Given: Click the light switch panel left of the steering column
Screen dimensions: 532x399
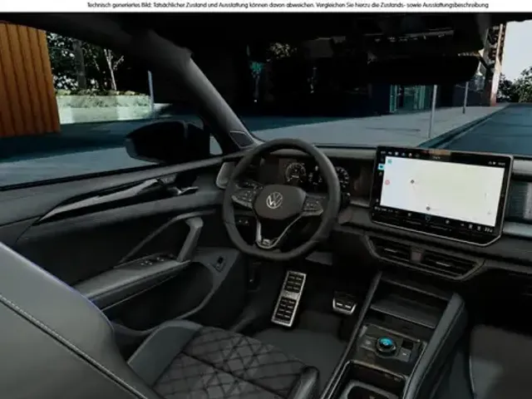Looking at the screenshot, I should (x=243, y=222).
